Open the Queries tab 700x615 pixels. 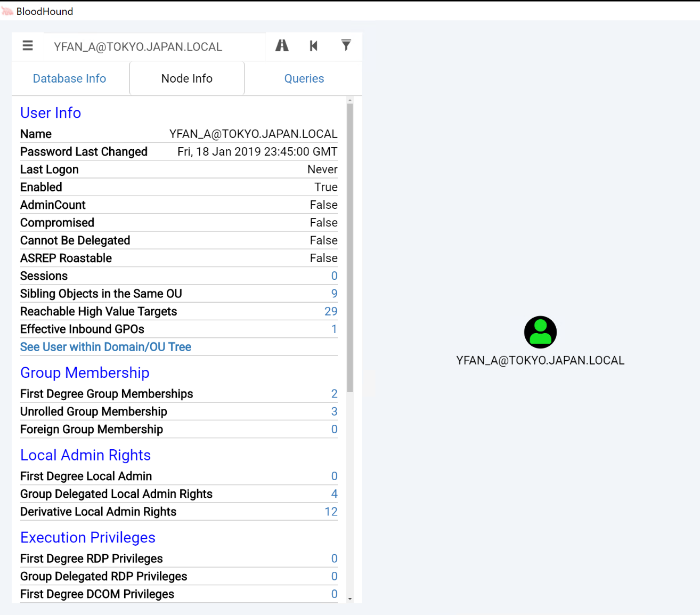(x=304, y=79)
